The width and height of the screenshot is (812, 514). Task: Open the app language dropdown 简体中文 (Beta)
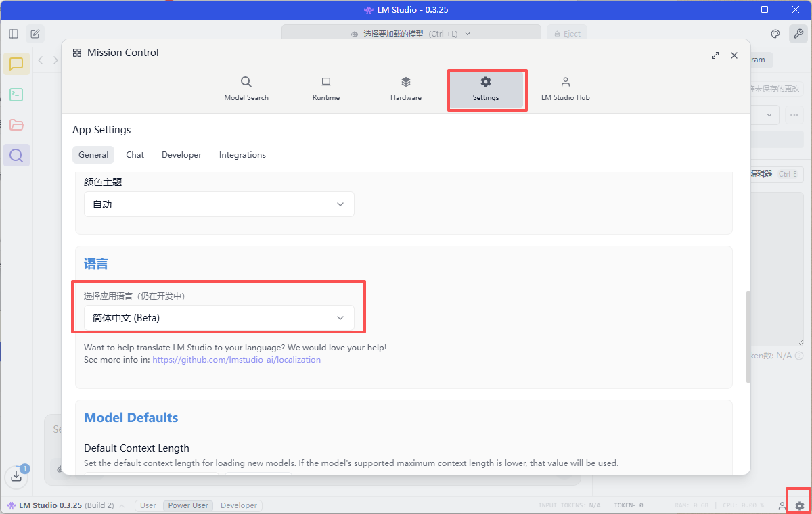(219, 318)
